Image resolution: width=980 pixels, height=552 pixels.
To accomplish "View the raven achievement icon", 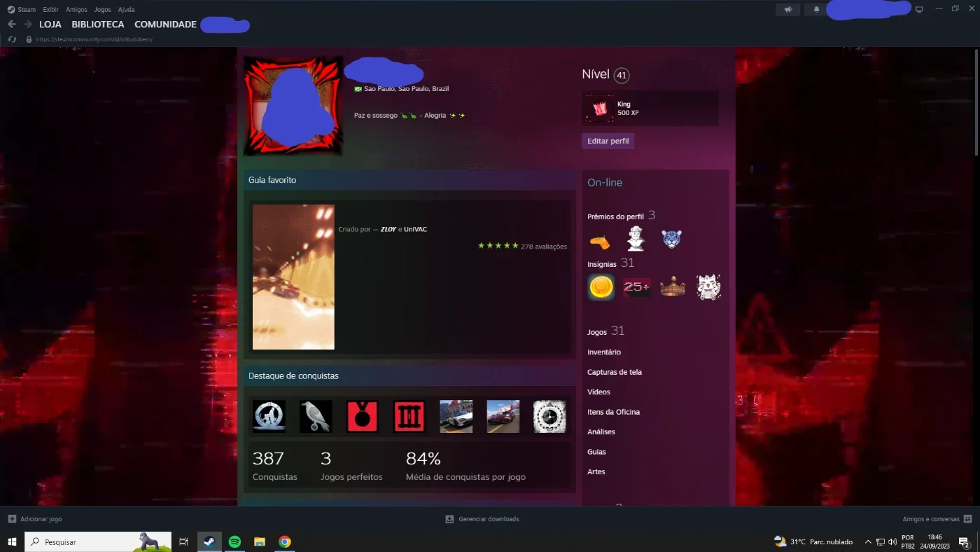I will [x=316, y=416].
